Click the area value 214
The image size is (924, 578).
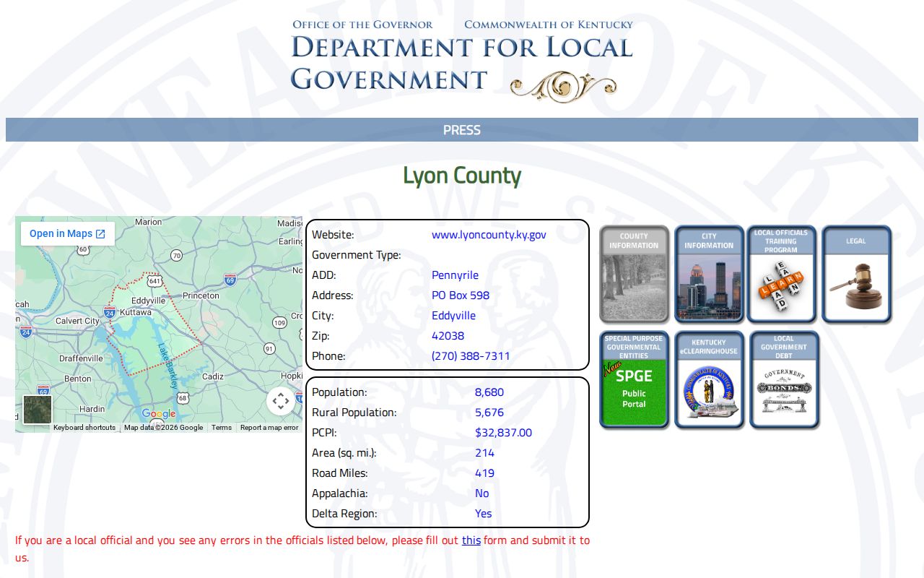[x=484, y=453]
